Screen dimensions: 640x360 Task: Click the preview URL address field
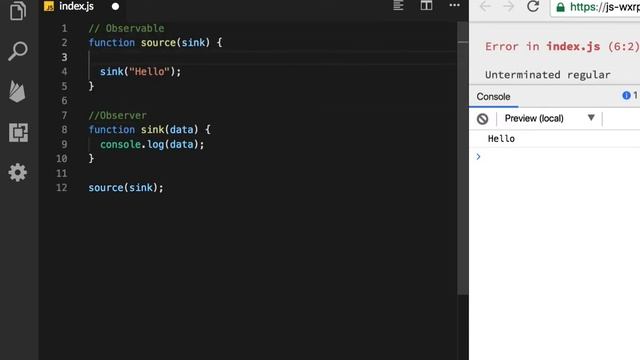[x=595, y=7]
